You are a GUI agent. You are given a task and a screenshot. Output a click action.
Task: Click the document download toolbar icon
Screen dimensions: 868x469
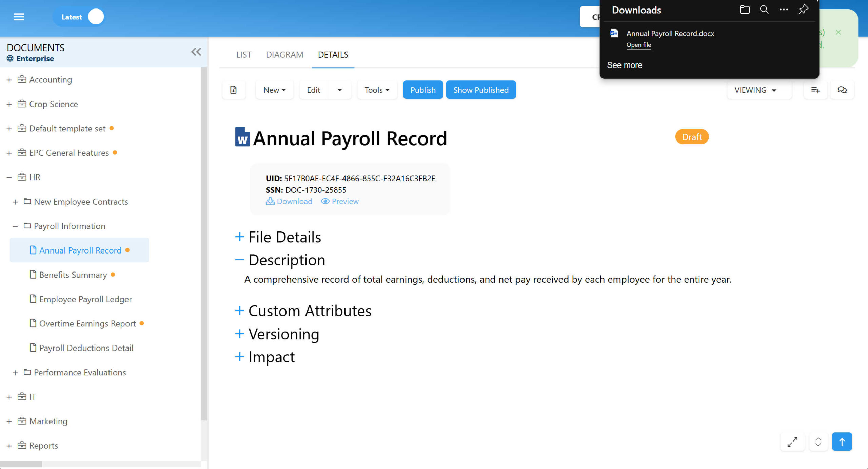[x=233, y=90]
